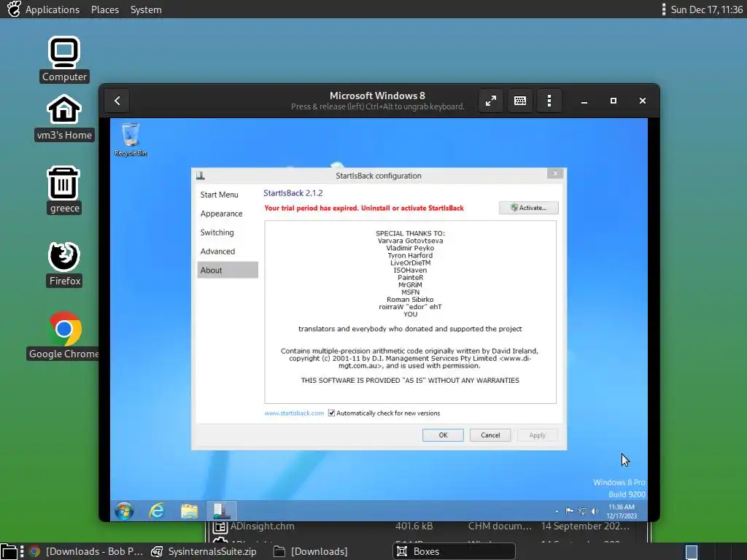Image resolution: width=747 pixels, height=560 pixels.
Task: Switch to the Advanced section
Action: [217, 252]
